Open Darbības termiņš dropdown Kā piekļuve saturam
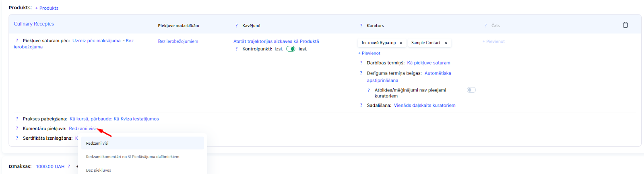 pyautogui.click(x=428, y=63)
